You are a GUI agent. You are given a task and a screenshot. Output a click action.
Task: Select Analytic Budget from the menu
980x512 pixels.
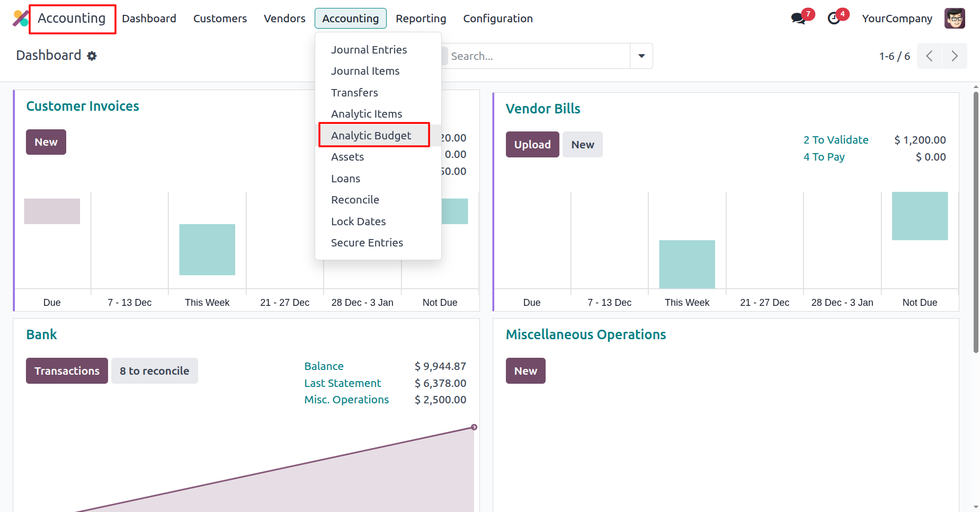coord(371,136)
